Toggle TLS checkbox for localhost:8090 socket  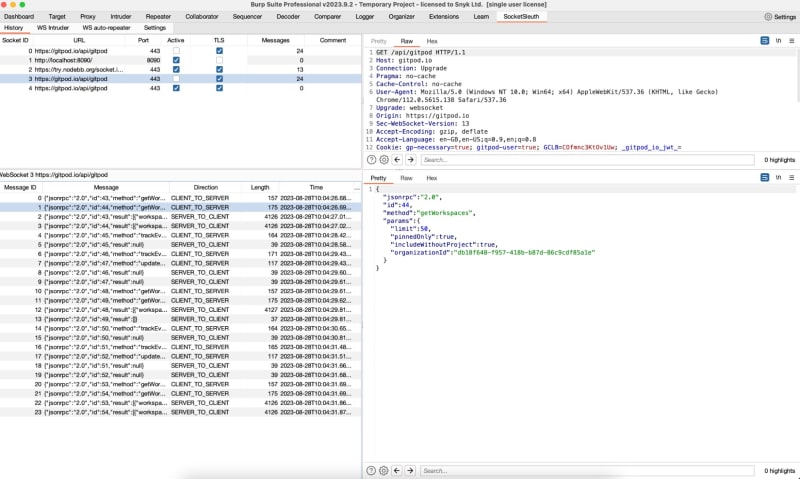(x=219, y=60)
